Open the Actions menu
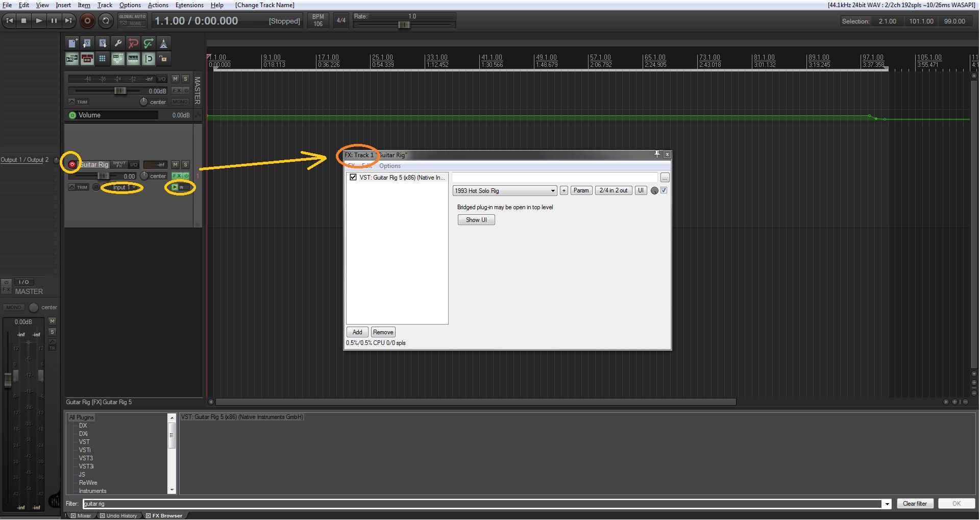 point(158,5)
